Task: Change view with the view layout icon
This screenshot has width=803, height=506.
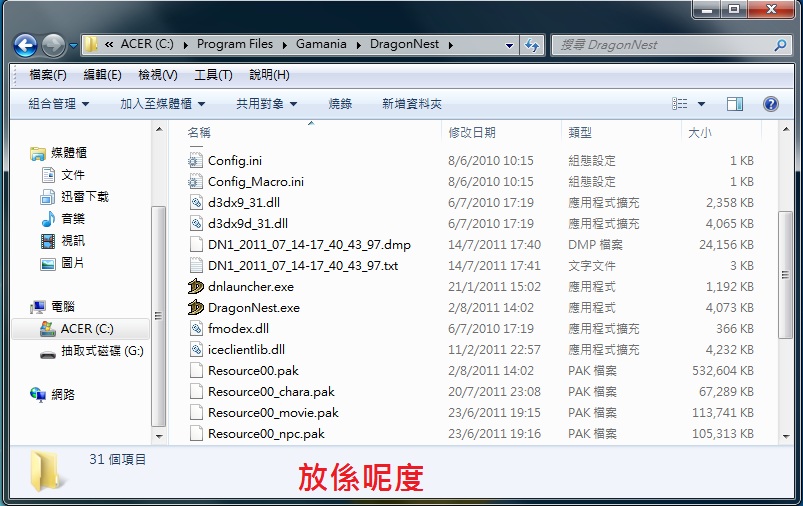Action: click(680, 104)
